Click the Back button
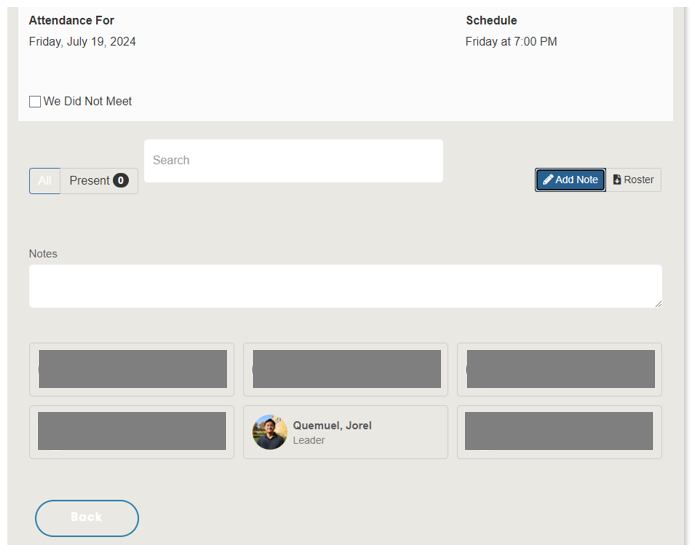The width and height of the screenshot is (695, 552). [87, 518]
